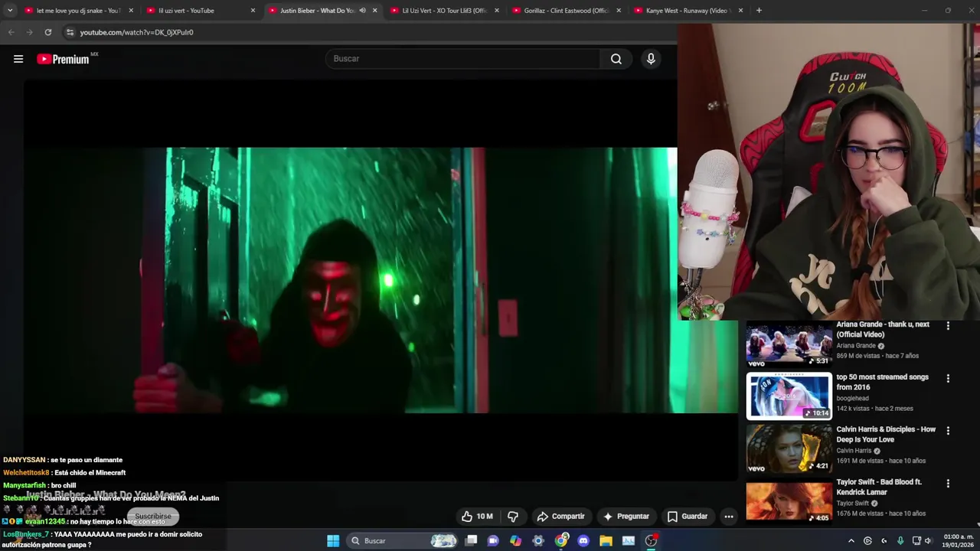The image size is (980, 551).
Task: Open clock showing 01:00 a. m. 19/01/2026
Action: tap(959, 541)
